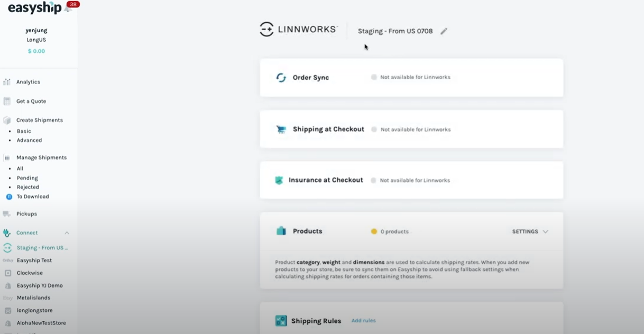Click the Easyship Test store icon
This screenshot has width=644, height=334.
(8, 261)
